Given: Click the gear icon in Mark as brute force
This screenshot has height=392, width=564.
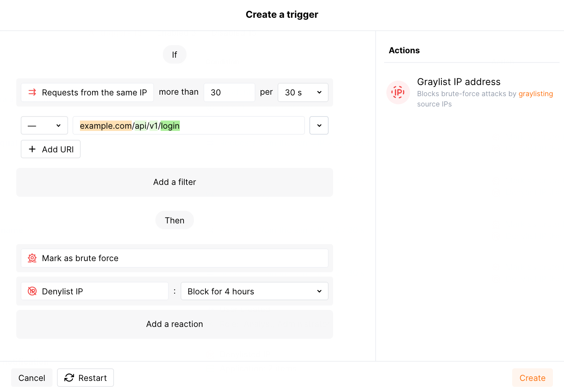Looking at the screenshot, I should click(x=32, y=258).
